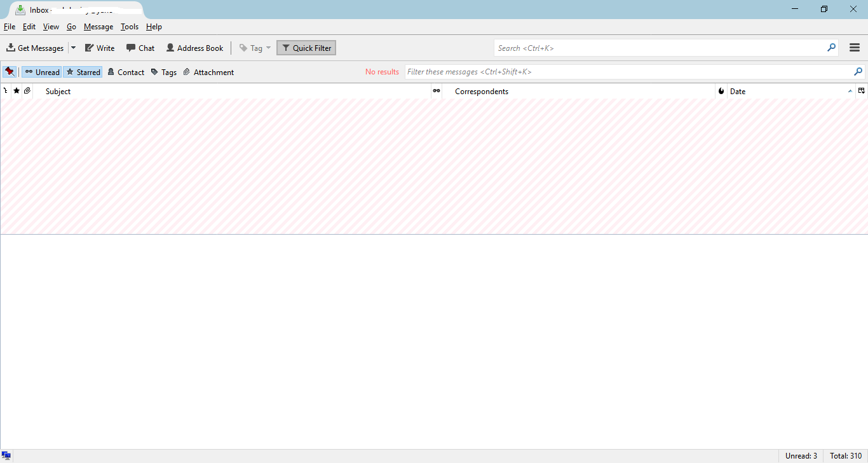Open the Edit menu
The height and width of the screenshot is (463, 868).
pyautogui.click(x=29, y=27)
